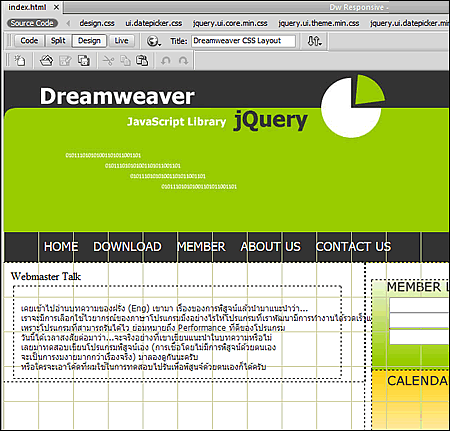Click the Open file icon
This screenshot has width=450, height=431.
coord(46,61)
